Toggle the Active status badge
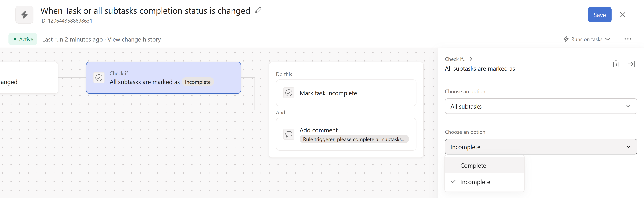This screenshot has width=644, height=198. pos(23,39)
